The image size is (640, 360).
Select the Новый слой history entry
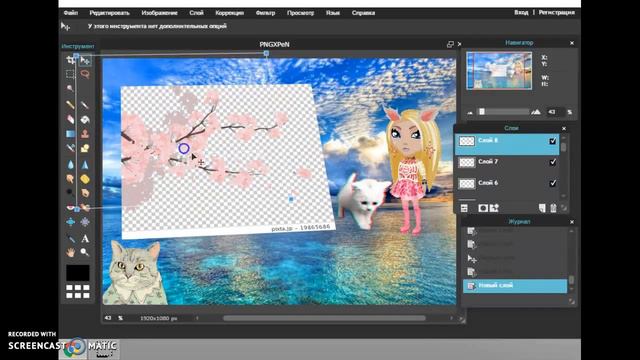tap(515, 286)
